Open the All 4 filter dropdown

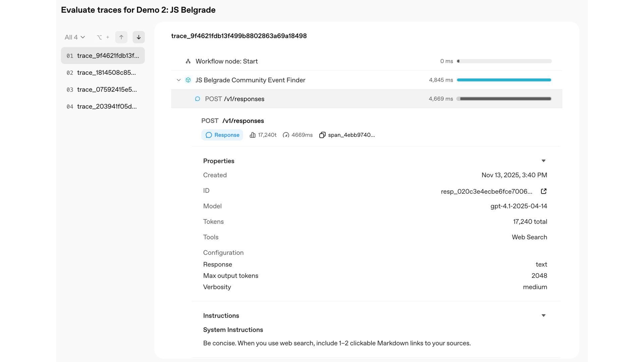coord(74,37)
